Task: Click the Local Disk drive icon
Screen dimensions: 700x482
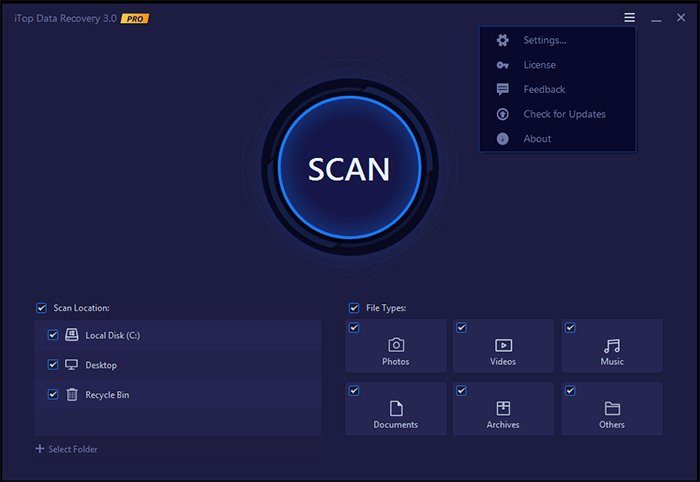Action: point(72,335)
